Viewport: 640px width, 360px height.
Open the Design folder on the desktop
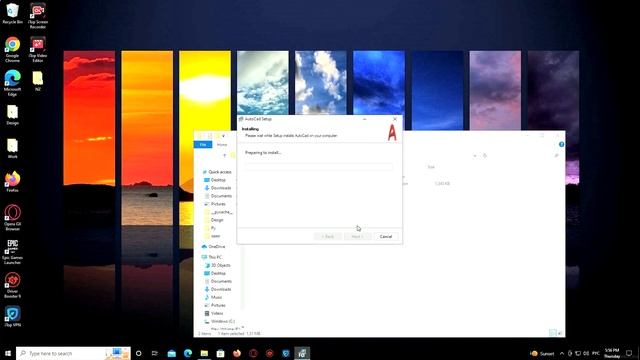(12, 115)
